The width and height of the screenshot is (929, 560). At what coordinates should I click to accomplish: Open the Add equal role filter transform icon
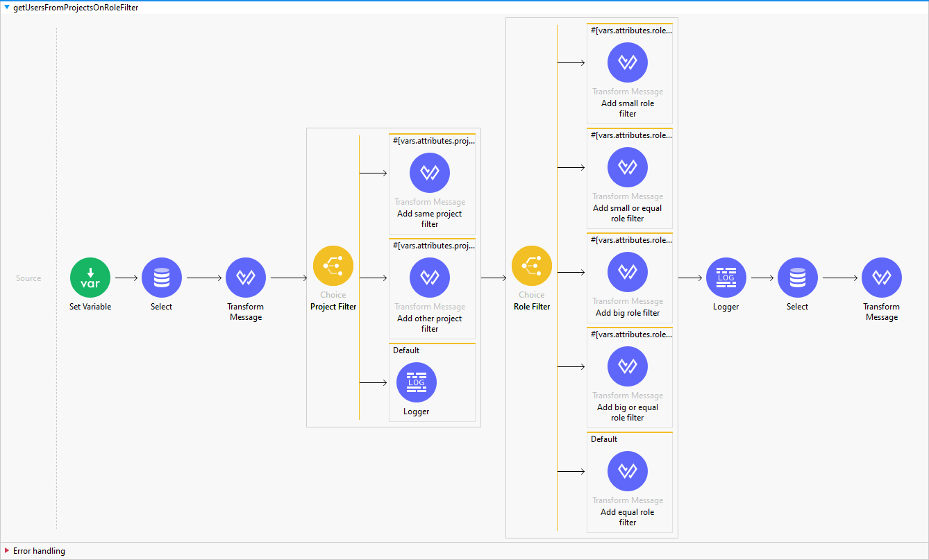pos(628,471)
